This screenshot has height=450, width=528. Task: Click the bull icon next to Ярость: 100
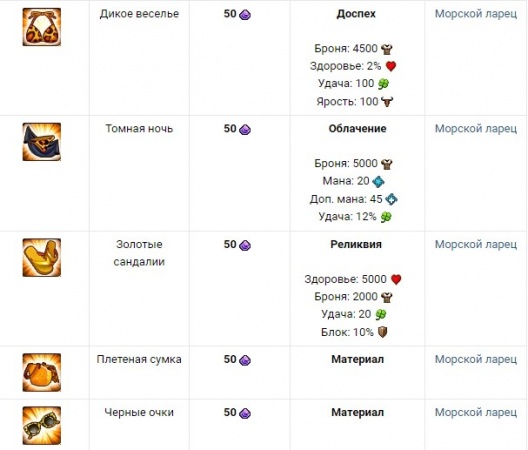pyautogui.click(x=387, y=101)
